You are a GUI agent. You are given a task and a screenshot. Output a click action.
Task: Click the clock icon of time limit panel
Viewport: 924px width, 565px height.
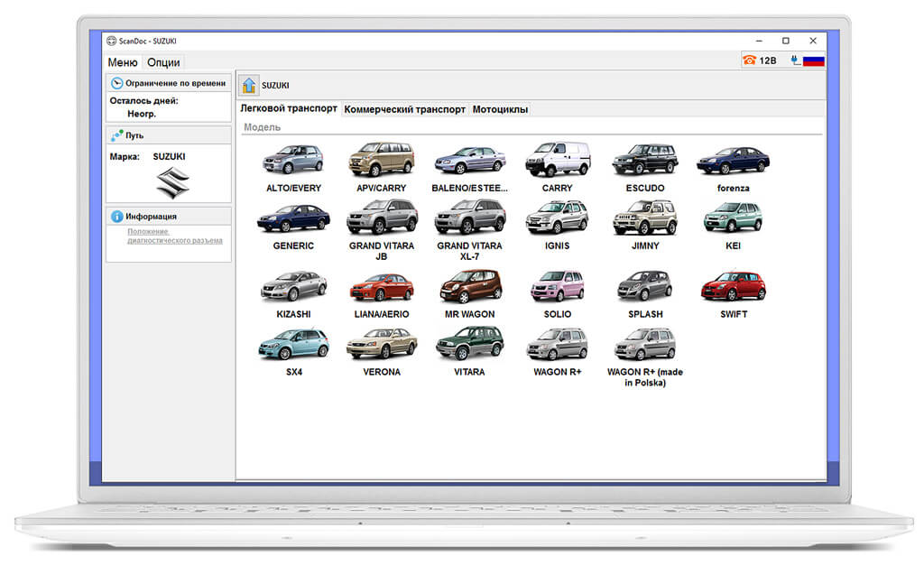point(116,83)
